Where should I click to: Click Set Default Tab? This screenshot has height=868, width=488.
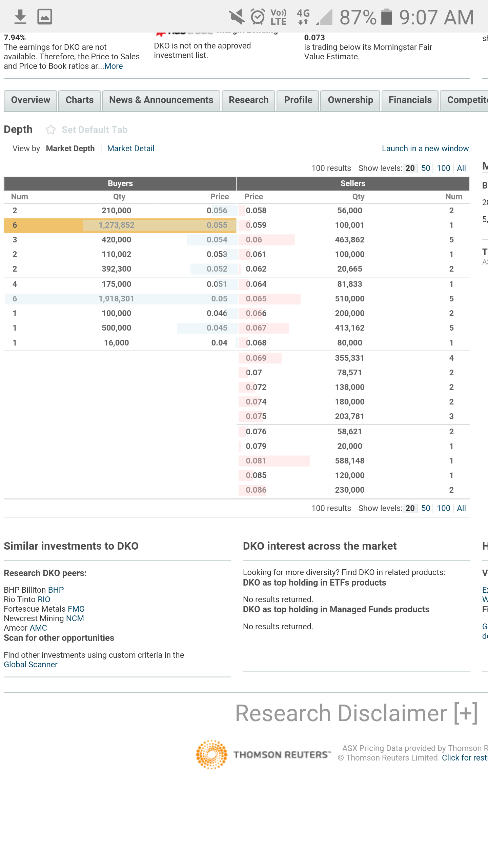coord(95,130)
